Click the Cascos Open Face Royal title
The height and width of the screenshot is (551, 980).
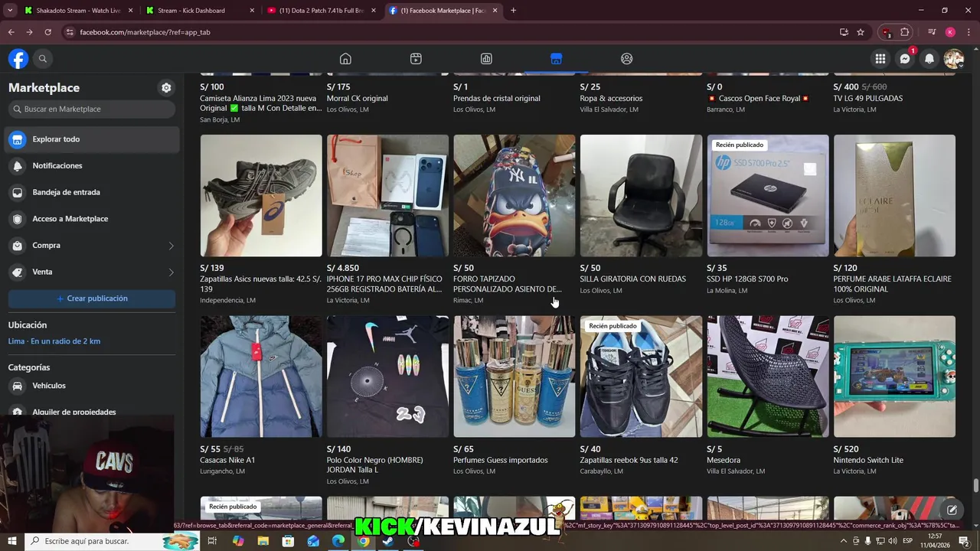[758, 99]
